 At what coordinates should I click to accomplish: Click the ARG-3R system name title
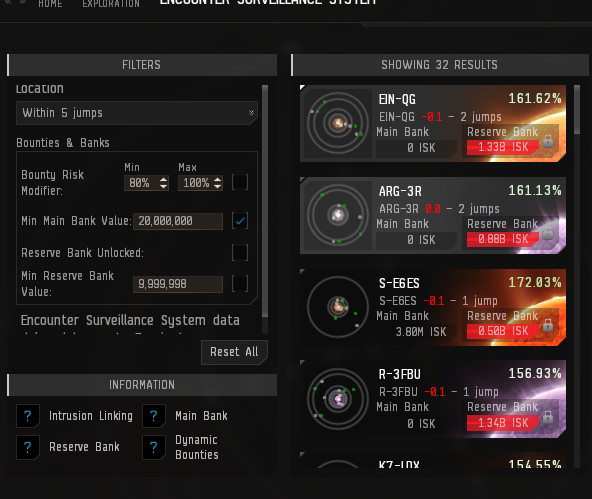(x=400, y=191)
